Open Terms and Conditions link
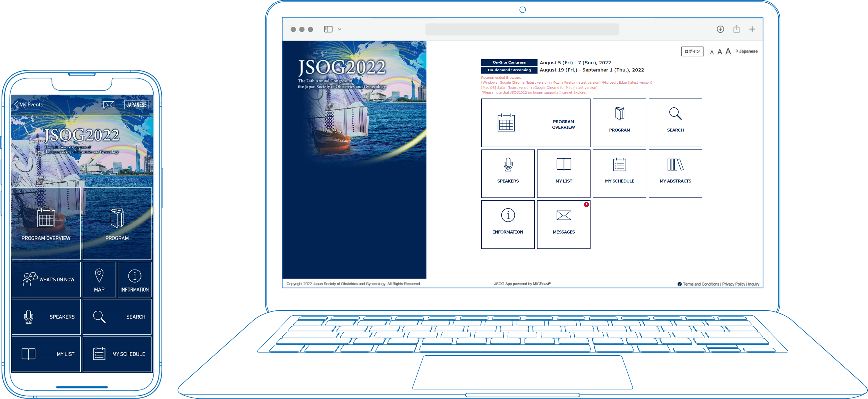868x399 pixels. pos(700,284)
